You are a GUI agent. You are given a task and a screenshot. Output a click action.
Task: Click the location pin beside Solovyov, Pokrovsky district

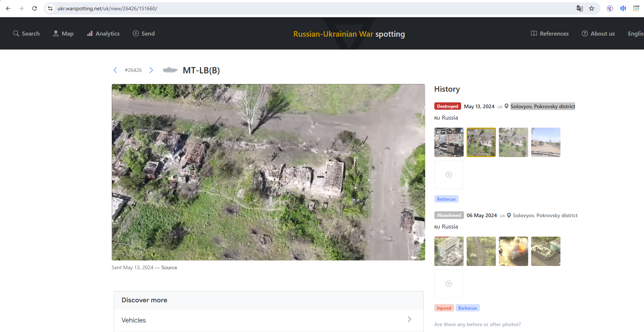pyautogui.click(x=507, y=106)
